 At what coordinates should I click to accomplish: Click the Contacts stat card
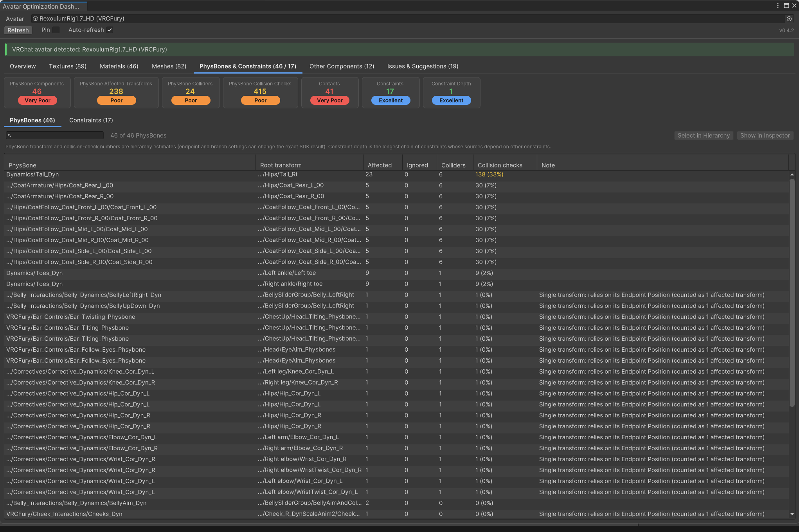tap(329, 93)
